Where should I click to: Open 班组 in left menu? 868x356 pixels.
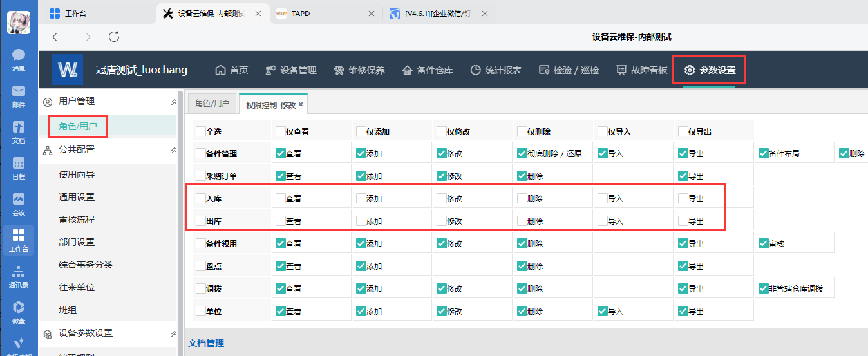tap(68, 310)
